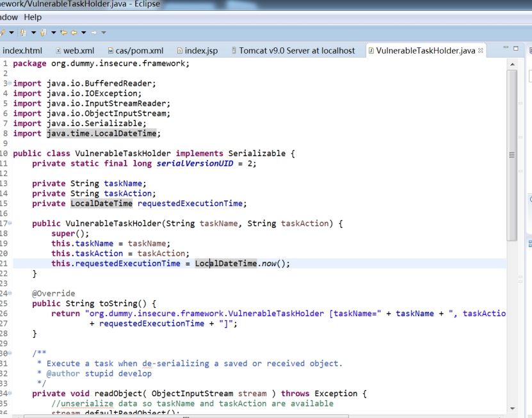The height and width of the screenshot is (418, 532).
Task: Click 'Serializable' in the class declaration line
Action: click(257, 154)
